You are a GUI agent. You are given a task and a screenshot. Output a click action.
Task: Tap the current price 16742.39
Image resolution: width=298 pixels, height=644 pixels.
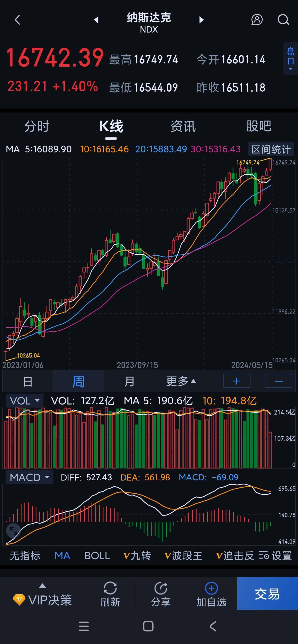coord(55,58)
